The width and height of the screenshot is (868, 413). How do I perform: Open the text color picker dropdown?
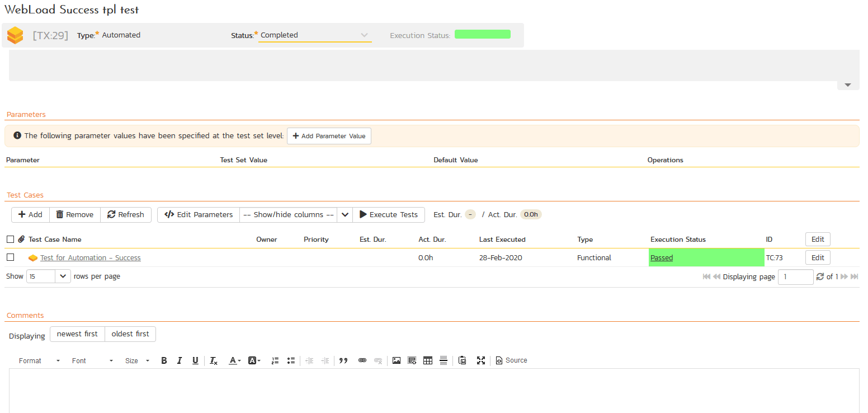pyautogui.click(x=235, y=360)
